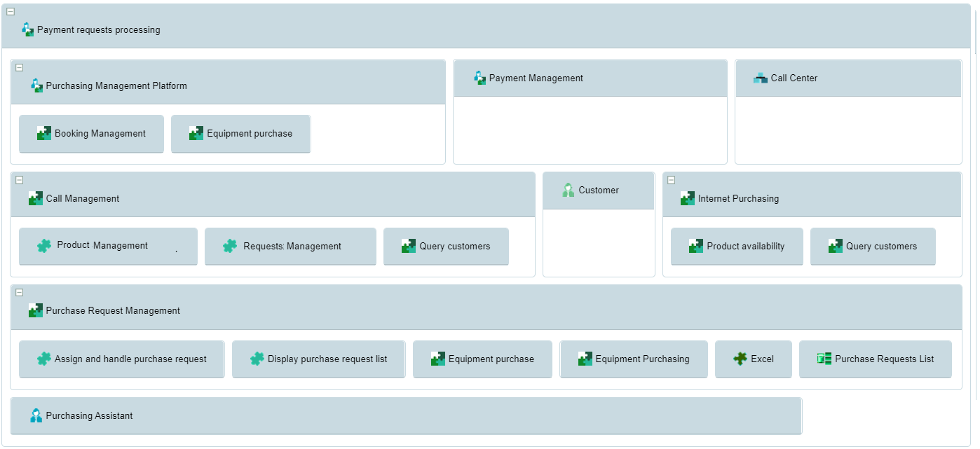Select the Product availability box

pyautogui.click(x=736, y=247)
